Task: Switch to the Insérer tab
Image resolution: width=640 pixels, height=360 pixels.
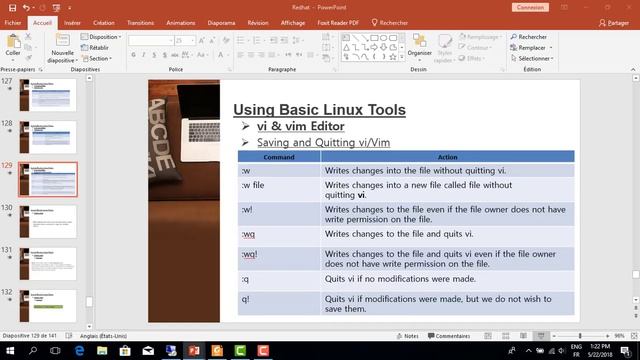Action: point(72,23)
